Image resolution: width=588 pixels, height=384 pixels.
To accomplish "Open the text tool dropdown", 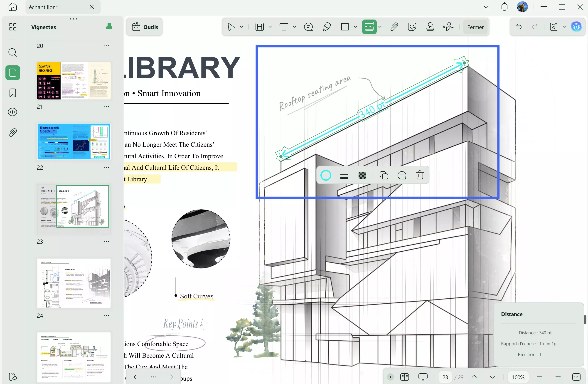I will [x=294, y=27].
